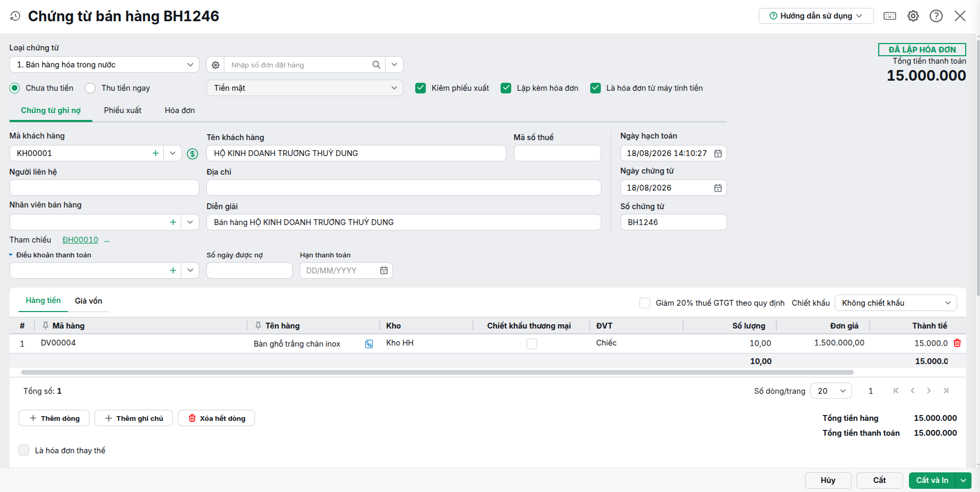Go to next page of rows
Image resolution: width=980 pixels, height=492 pixels.
929,391
